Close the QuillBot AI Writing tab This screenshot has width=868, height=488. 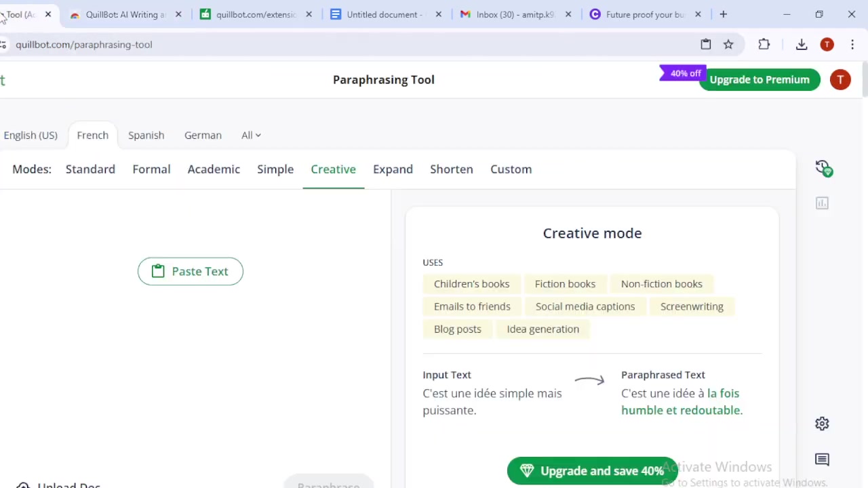pyautogui.click(x=178, y=14)
